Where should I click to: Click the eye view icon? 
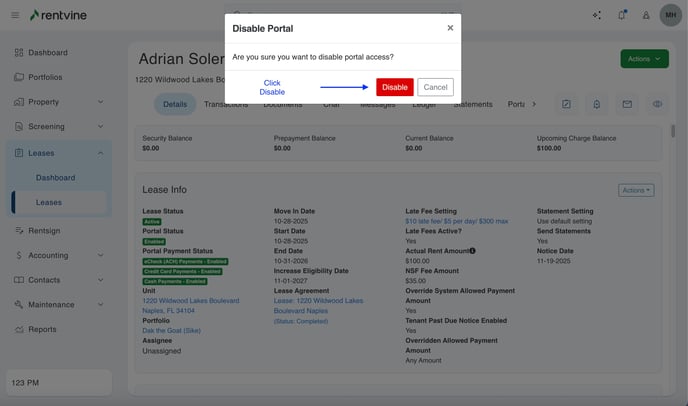(x=657, y=104)
